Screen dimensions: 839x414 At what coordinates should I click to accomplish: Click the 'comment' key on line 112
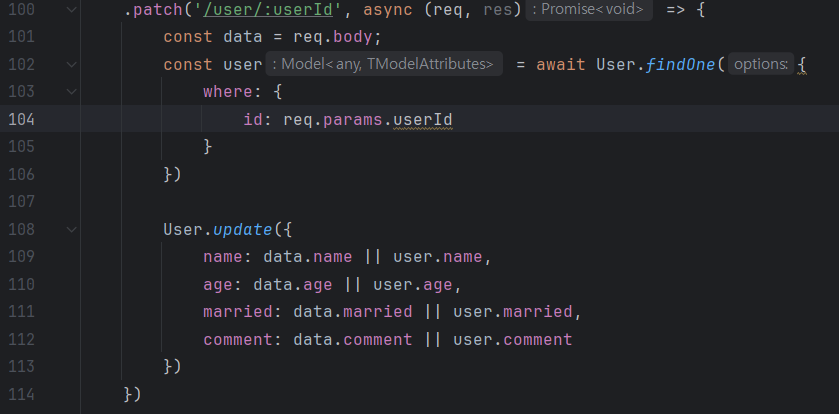pyautogui.click(x=238, y=340)
